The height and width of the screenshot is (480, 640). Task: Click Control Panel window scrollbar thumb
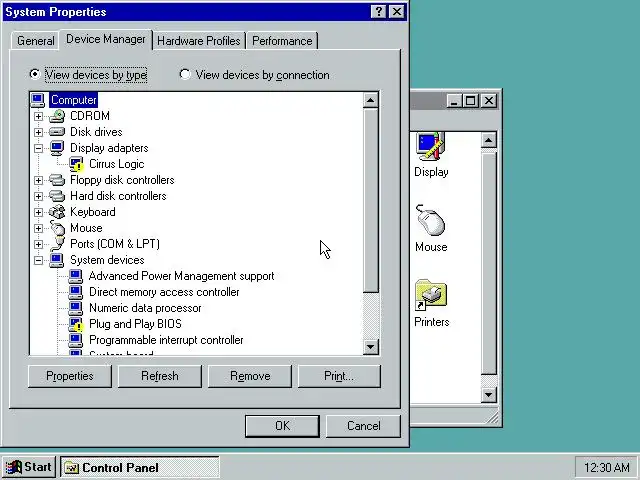[x=489, y=263]
